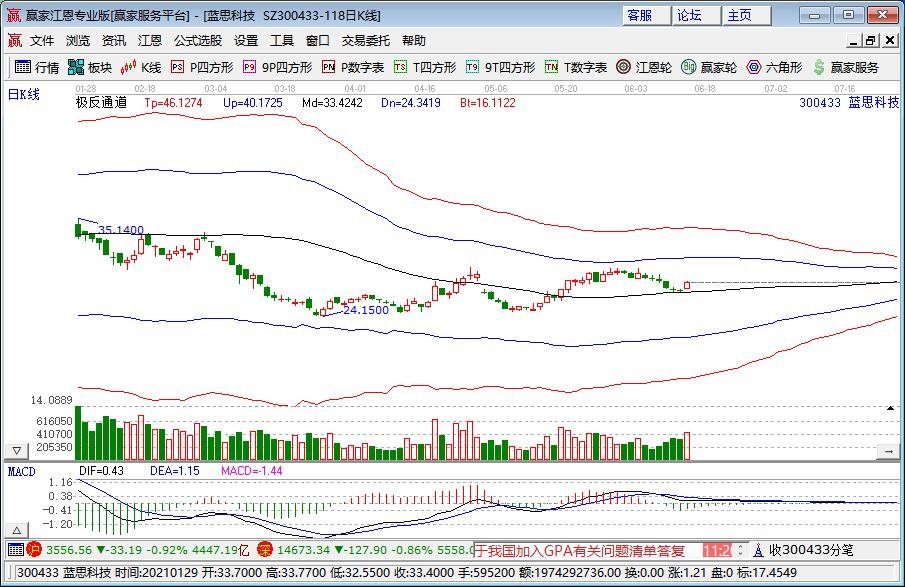This screenshot has height=587, width=905.
Task: Open the 板块 sectors view
Action: click(89, 68)
